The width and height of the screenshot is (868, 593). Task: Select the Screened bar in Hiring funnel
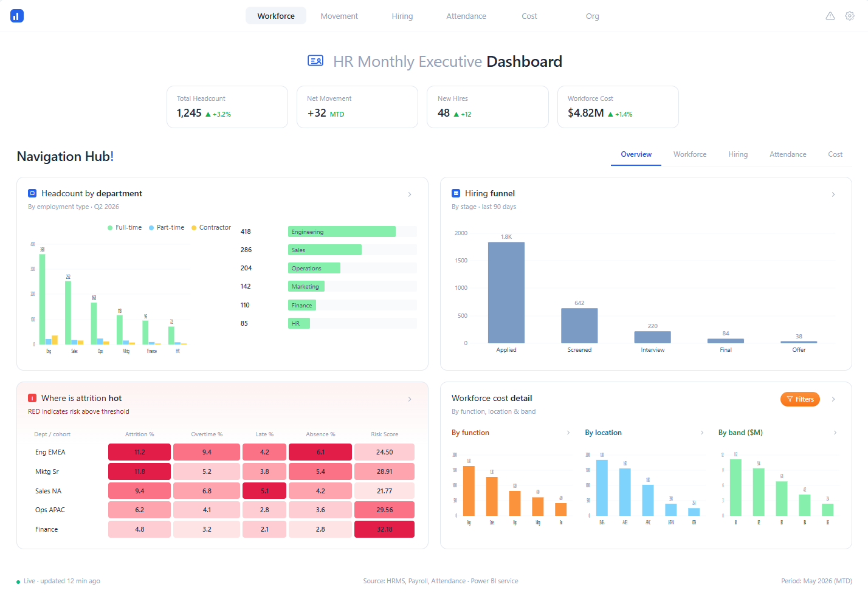579,326
